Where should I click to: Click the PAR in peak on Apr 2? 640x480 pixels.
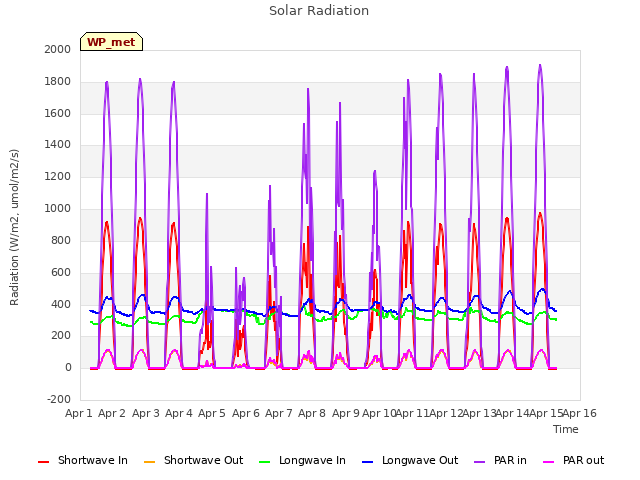[107, 82]
